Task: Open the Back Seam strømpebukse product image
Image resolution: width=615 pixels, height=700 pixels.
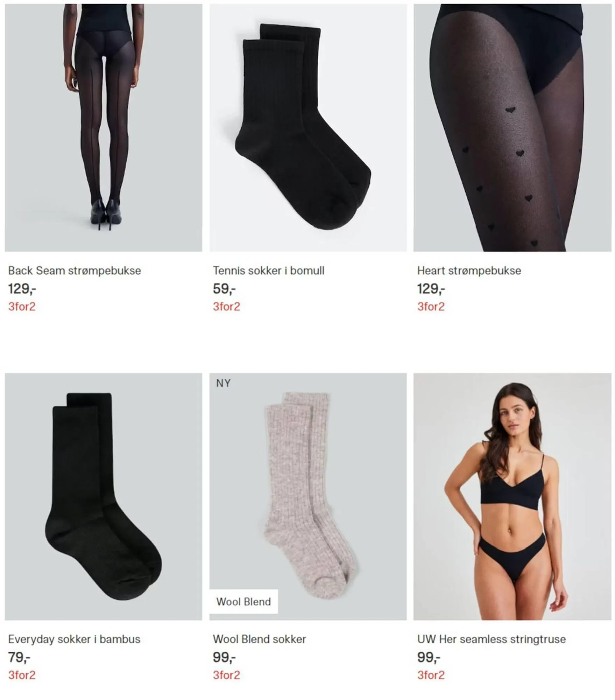Action: click(x=104, y=127)
